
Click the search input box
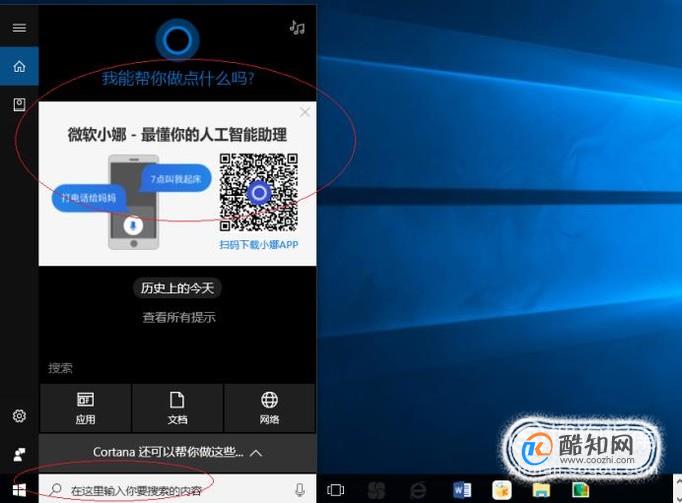177,490
